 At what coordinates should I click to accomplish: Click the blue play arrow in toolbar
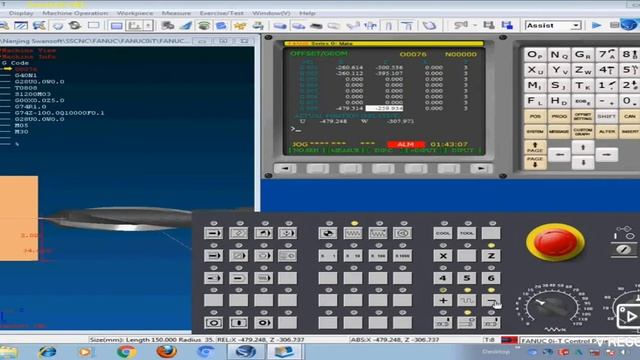click(596, 25)
